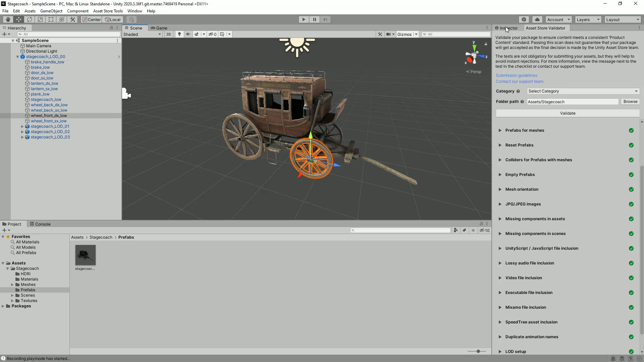Search by type in Project
This screenshot has width=644, height=362.
point(455,230)
